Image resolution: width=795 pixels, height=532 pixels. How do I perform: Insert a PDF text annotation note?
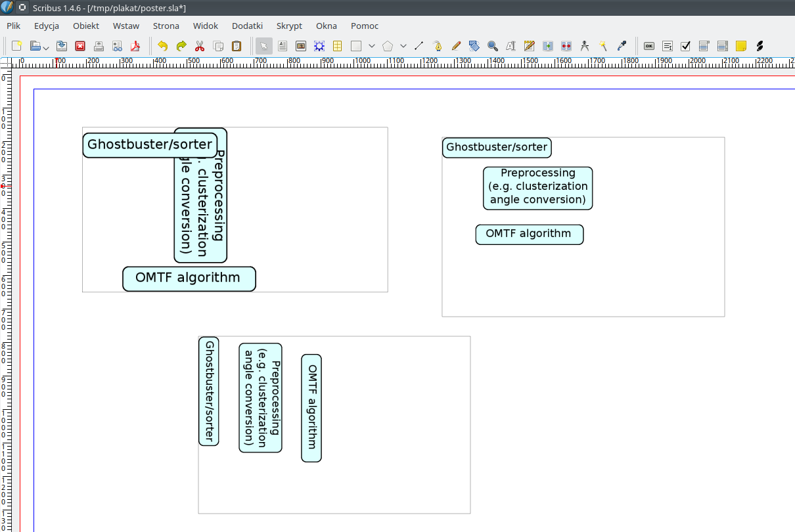click(x=741, y=46)
